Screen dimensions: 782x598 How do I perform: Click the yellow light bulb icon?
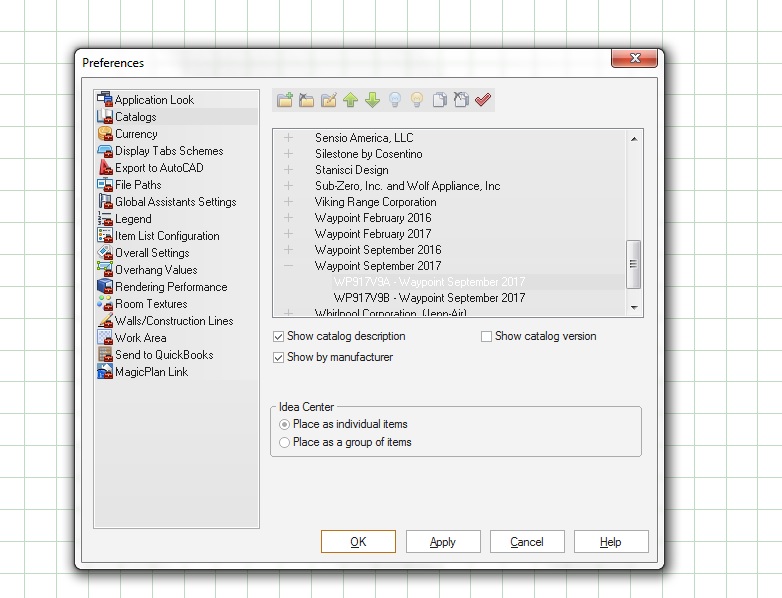coord(417,100)
